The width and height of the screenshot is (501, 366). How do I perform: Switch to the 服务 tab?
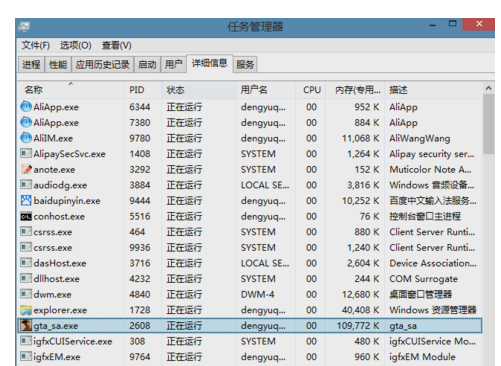[245, 64]
